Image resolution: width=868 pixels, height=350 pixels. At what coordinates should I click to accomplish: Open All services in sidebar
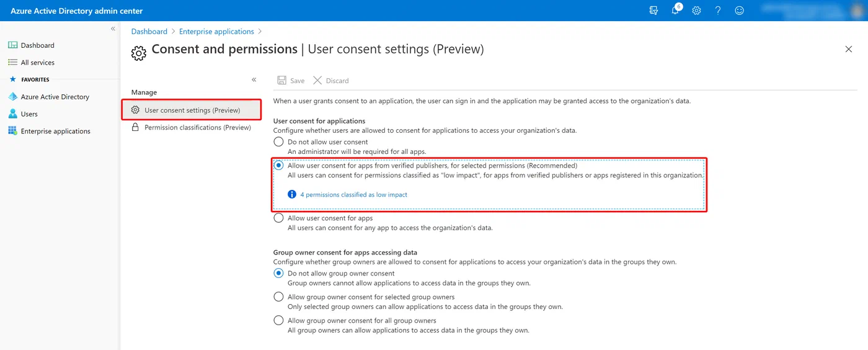tap(38, 63)
